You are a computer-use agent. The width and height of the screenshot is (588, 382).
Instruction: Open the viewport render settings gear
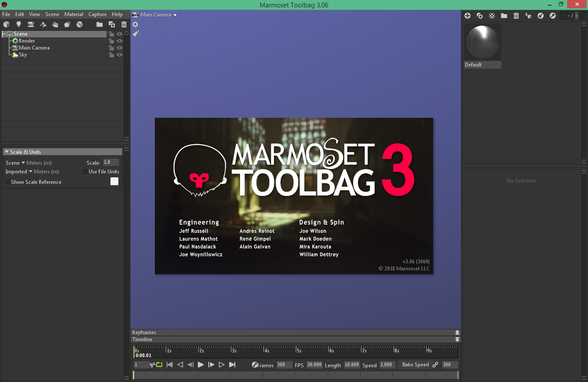click(x=135, y=24)
